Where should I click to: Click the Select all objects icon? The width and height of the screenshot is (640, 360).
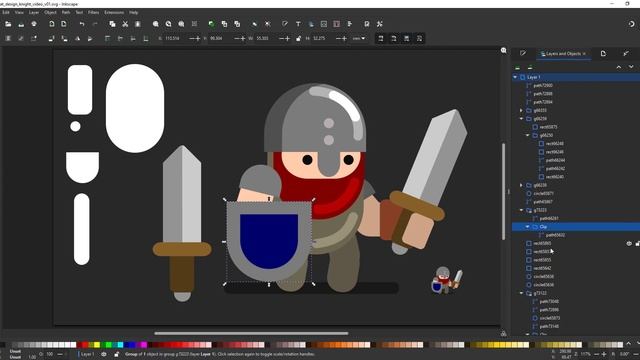tap(8, 38)
